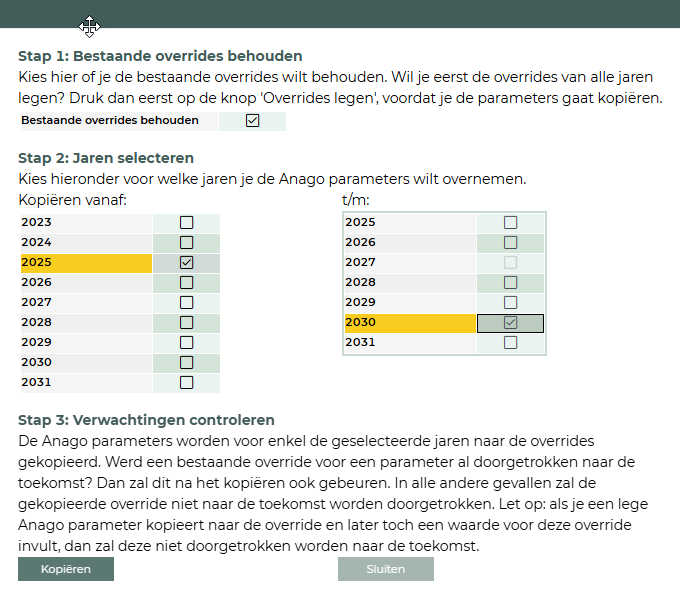This screenshot has height=597, width=680.
Task: Check 2026 in 'Kopiëren vanaf' list
Action: (186, 282)
